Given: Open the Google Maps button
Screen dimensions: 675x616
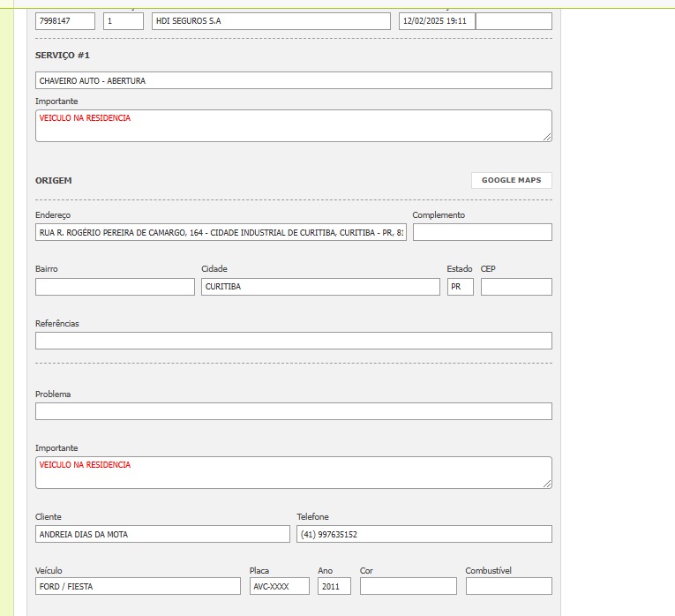Looking at the screenshot, I should (511, 180).
